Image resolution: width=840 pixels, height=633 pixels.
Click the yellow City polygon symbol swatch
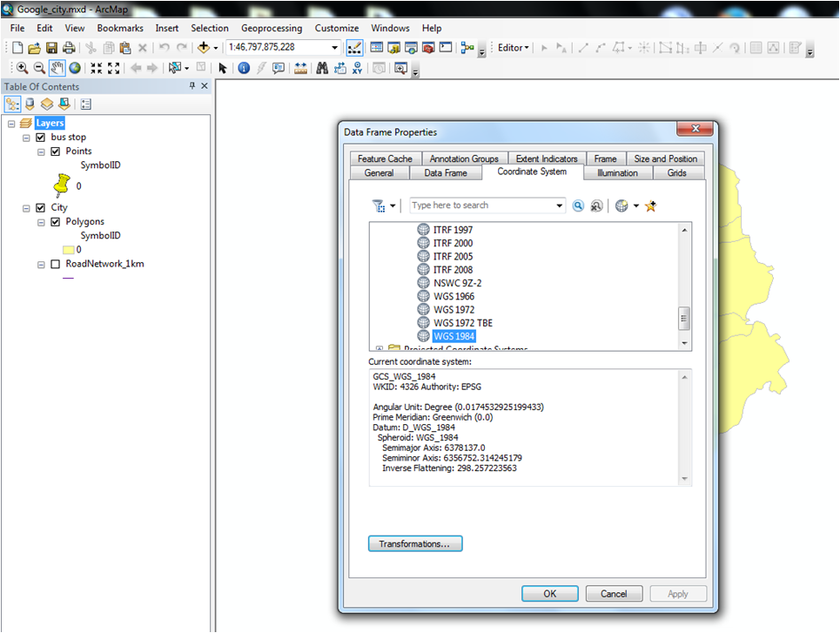tap(69, 250)
